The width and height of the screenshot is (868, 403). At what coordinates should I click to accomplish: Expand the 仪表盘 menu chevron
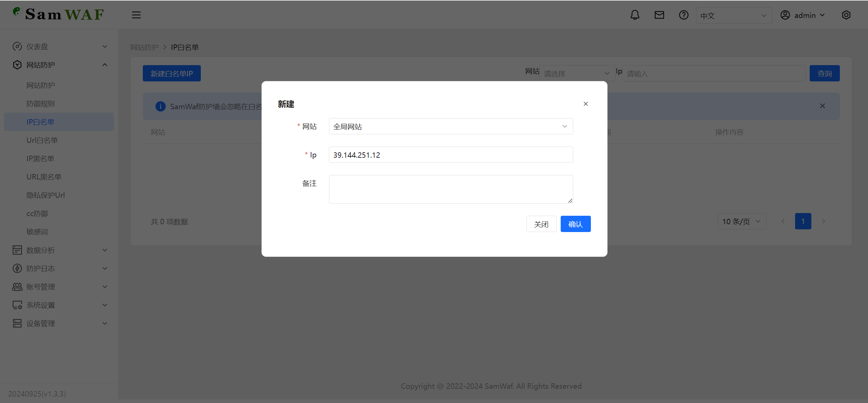105,46
